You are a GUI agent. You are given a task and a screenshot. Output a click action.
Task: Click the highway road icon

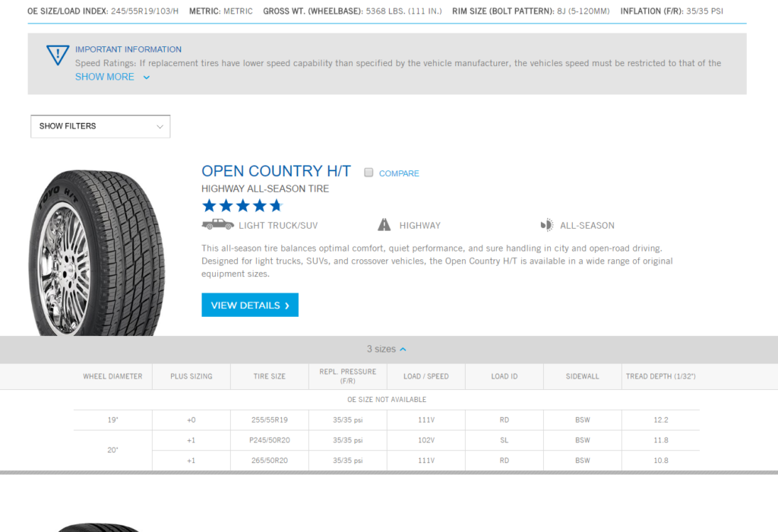pos(384,225)
